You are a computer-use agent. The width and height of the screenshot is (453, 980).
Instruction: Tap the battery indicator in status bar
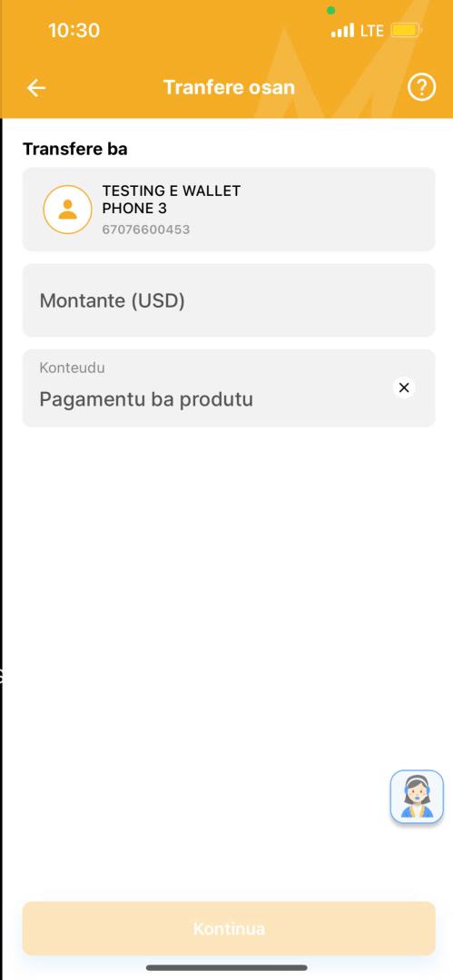[x=407, y=30]
